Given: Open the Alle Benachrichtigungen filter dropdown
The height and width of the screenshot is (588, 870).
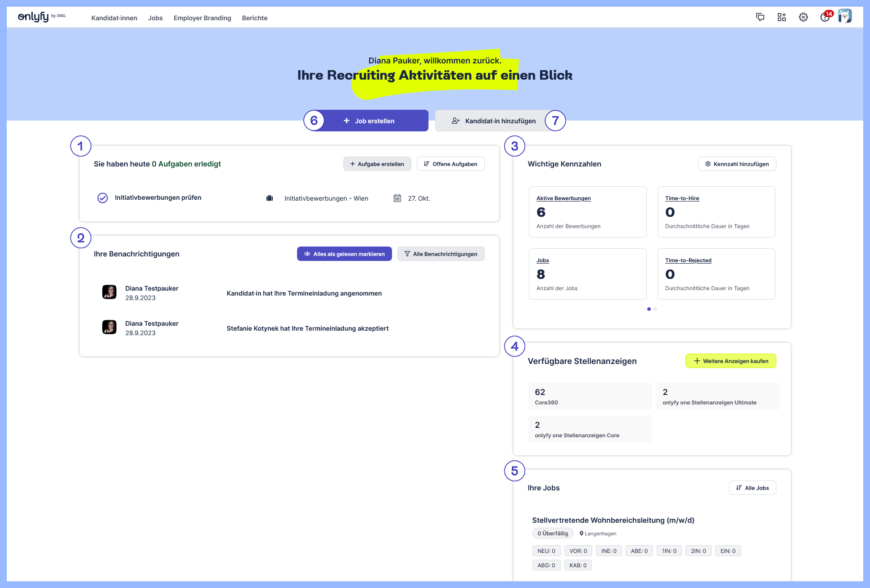Looking at the screenshot, I should (441, 254).
